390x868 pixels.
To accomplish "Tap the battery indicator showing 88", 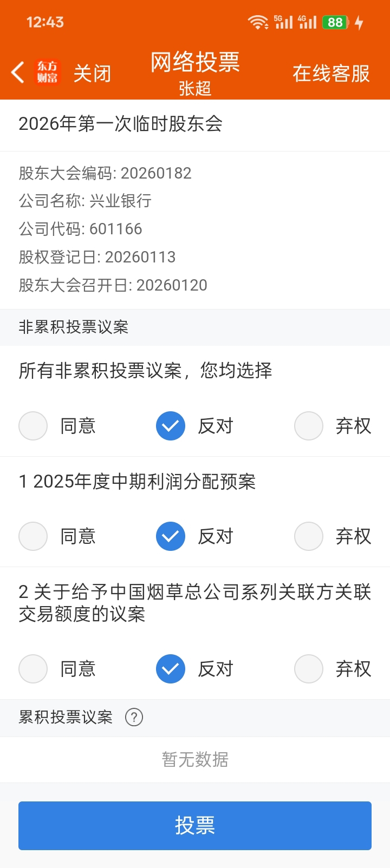I will tap(336, 22).
